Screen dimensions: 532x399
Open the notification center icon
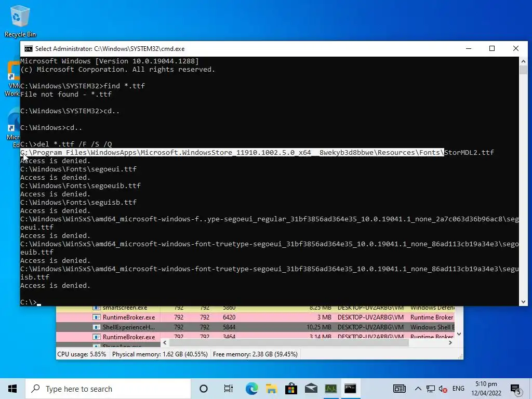[516, 389]
